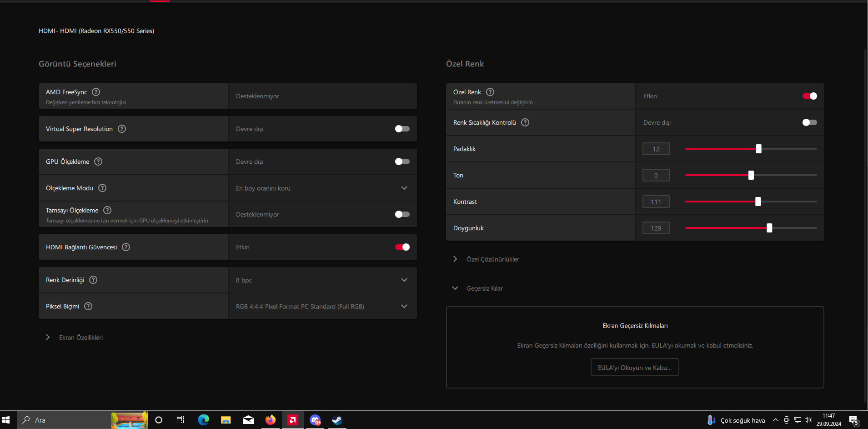Open help icon next to Özel Renk
The width and height of the screenshot is (868, 429).
(x=490, y=92)
